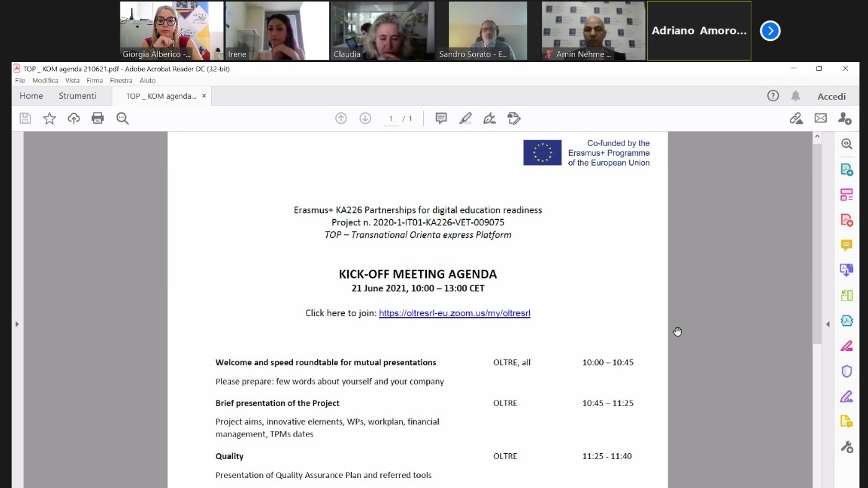Image resolution: width=868 pixels, height=488 pixels.
Task: Open the notifications bell
Action: point(795,96)
